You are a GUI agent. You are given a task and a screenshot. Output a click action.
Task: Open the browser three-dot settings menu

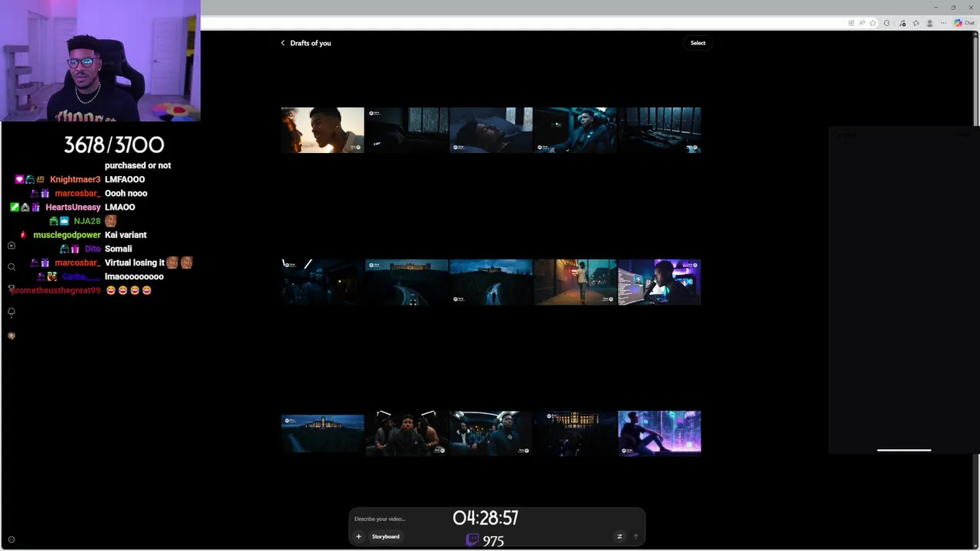[943, 23]
